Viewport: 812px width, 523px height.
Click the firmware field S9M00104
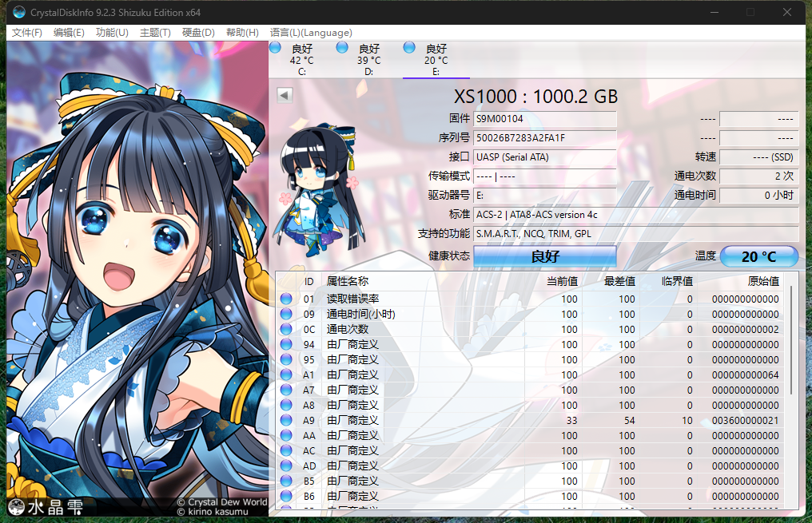point(545,118)
